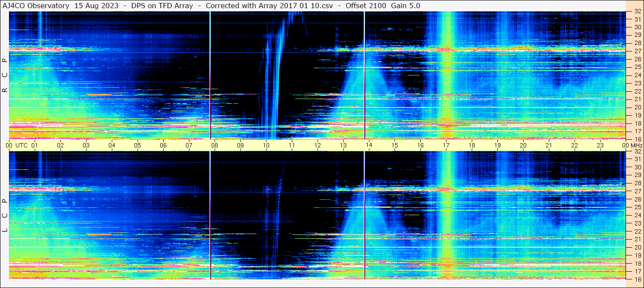Click white vertical line near 14 UTC, LCP panel
Image resolution: width=644 pixels, height=288 pixels.
click(x=364, y=215)
